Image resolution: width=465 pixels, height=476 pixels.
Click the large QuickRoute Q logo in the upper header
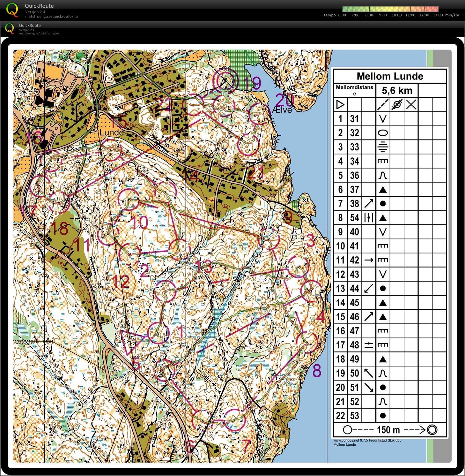tap(12, 10)
